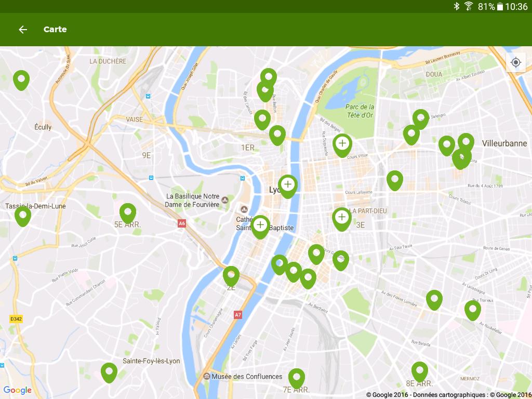This screenshot has width=532, height=399.
Task: Open the cluster pin near Cours Vitton
Action: pos(342,145)
